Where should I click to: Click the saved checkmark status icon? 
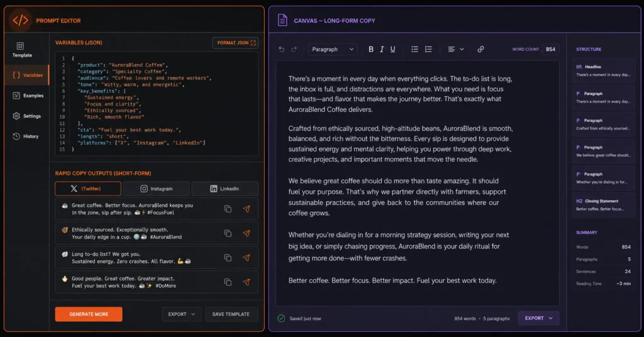coord(281,318)
